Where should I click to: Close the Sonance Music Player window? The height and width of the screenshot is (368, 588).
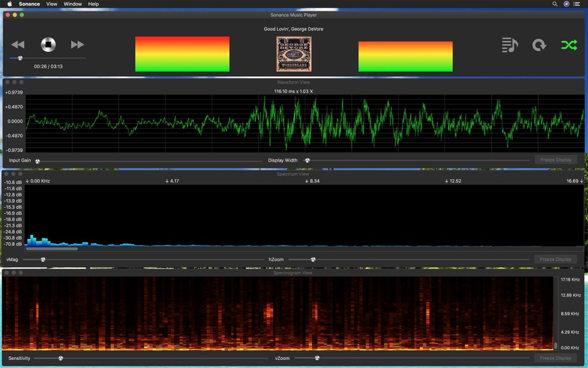point(8,15)
